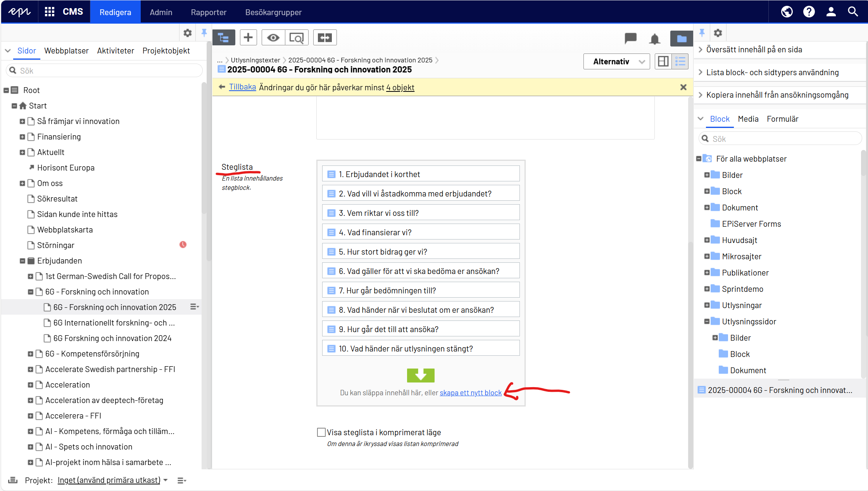This screenshot has width=868, height=491.
Task: Check 'Visa steglista i komprimerat läge' checkbox
Action: (x=321, y=432)
